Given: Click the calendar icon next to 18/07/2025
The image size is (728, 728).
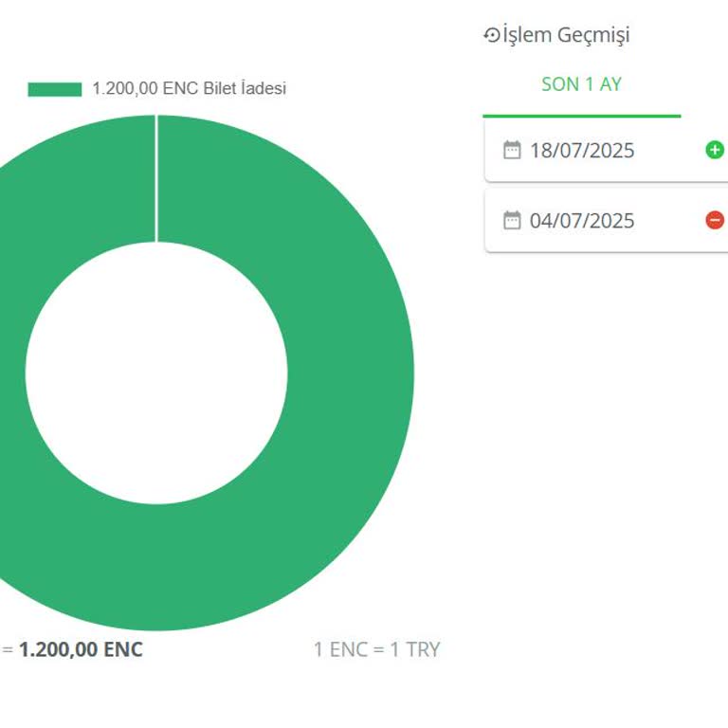Looking at the screenshot, I should (512, 150).
